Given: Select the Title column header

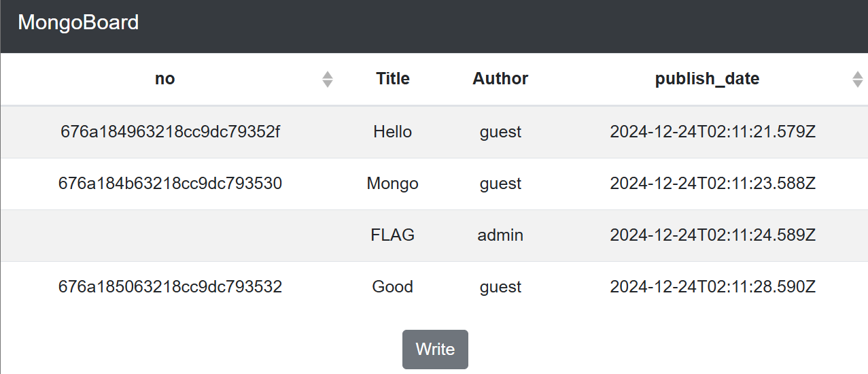Looking at the screenshot, I should (x=393, y=79).
